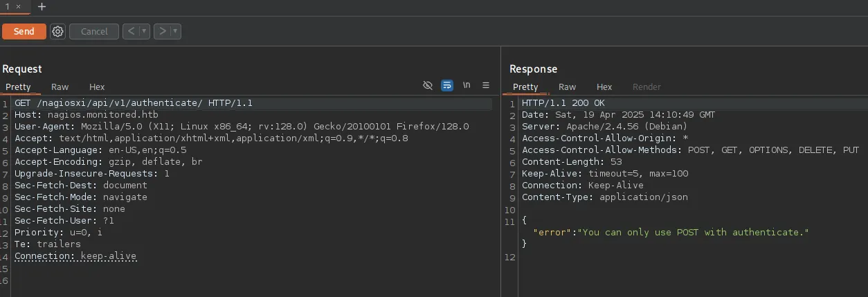This screenshot has width=868, height=297.
Task: Click the Cancel button
Action: point(94,31)
